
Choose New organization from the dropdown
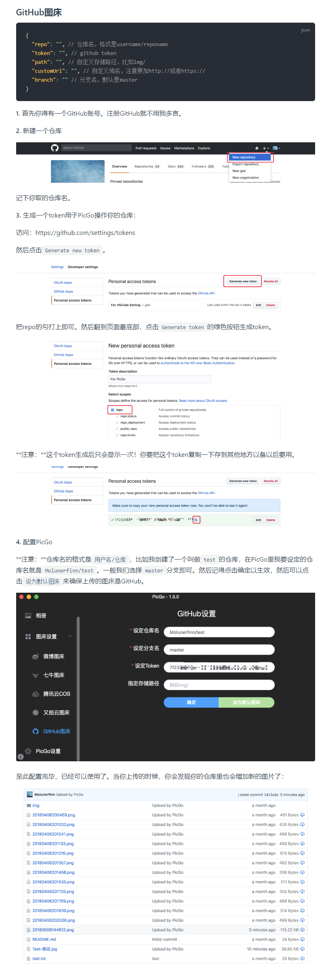point(246,177)
